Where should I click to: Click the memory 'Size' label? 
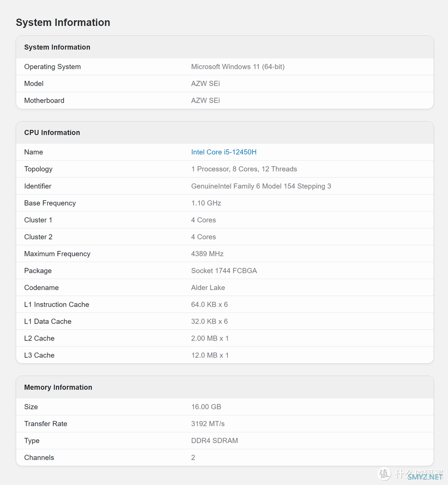point(31,407)
